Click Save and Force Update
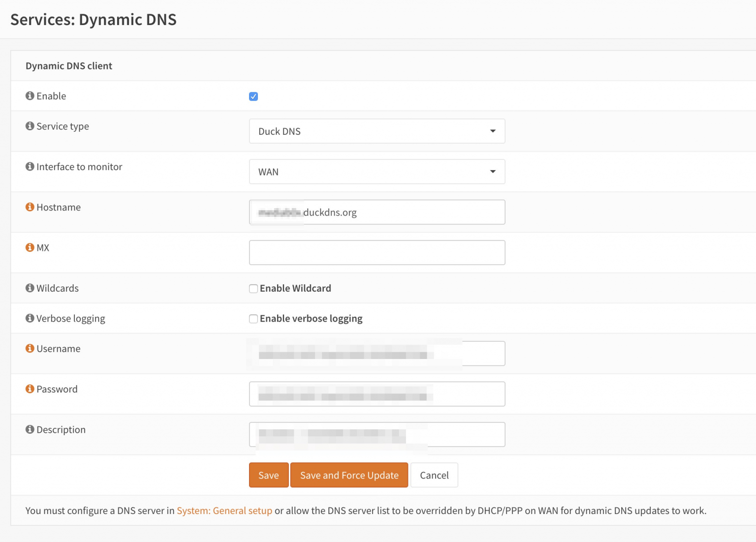This screenshot has width=756, height=542. tap(349, 475)
